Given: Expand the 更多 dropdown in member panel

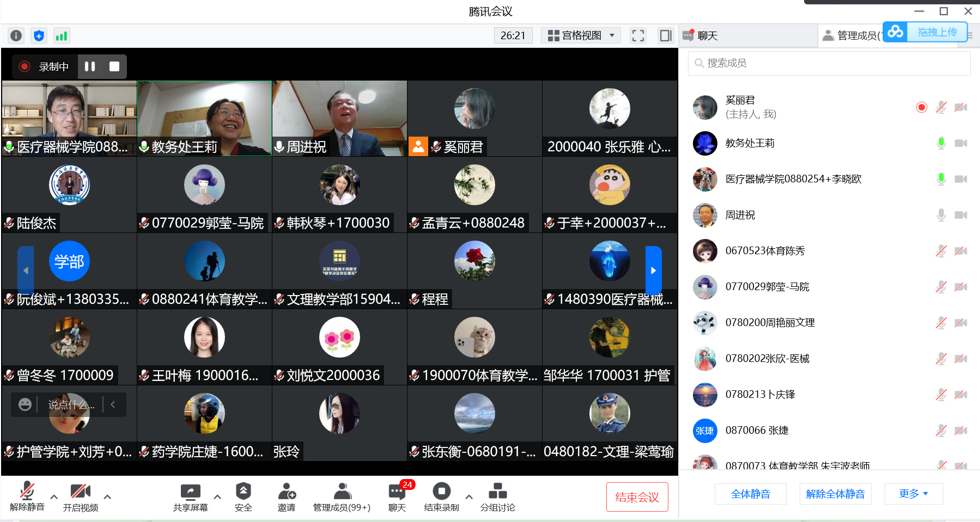Looking at the screenshot, I should tap(914, 494).
